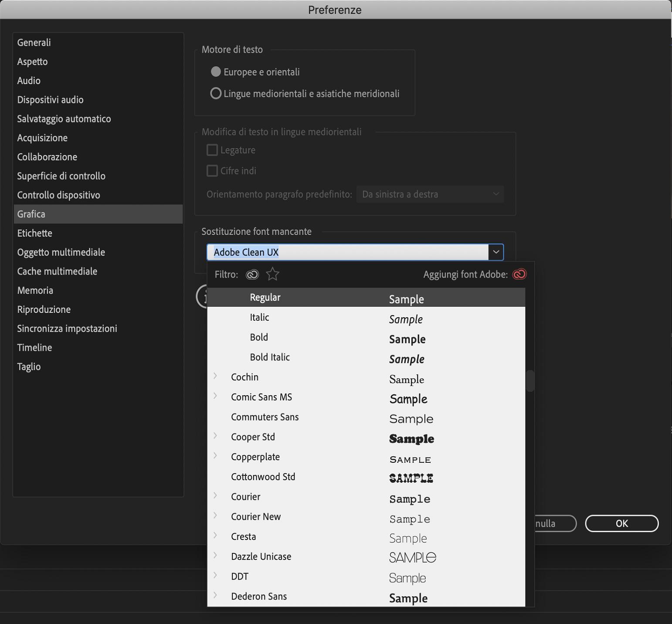Open Sincronizza impostazioni category

[x=98, y=329]
